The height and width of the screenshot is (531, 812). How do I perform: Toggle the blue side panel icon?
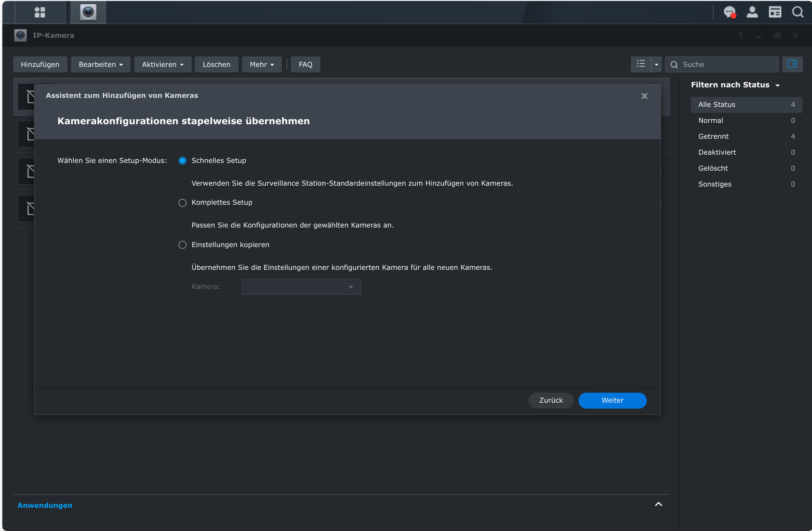click(792, 64)
